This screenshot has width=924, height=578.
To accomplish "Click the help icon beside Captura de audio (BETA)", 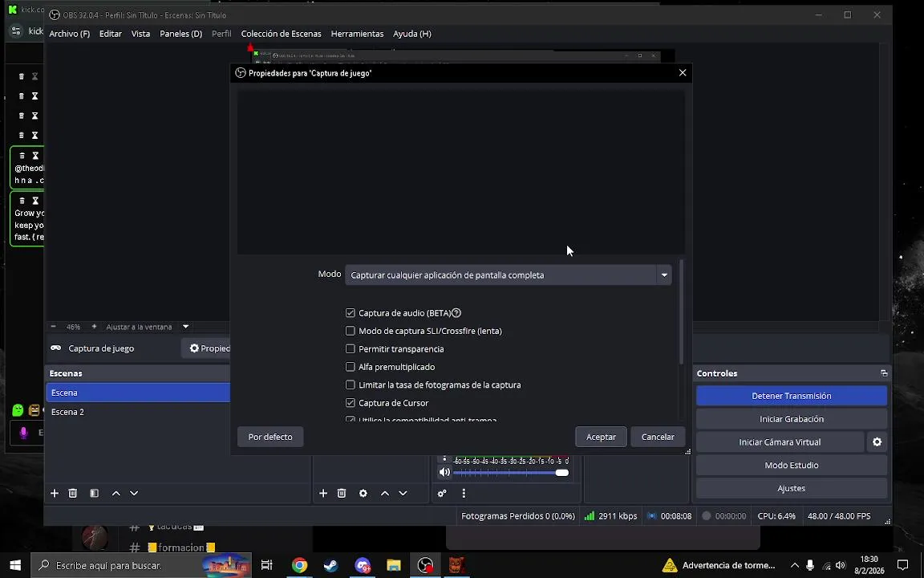I will [456, 313].
